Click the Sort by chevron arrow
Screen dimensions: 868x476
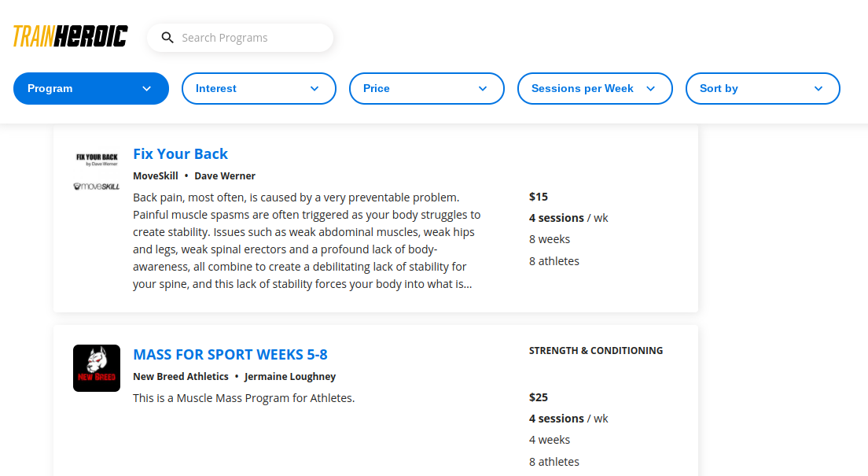pos(818,89)
